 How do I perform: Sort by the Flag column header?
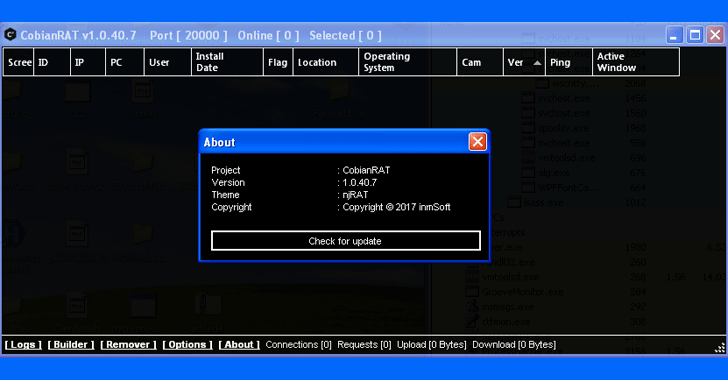(278, 62)
